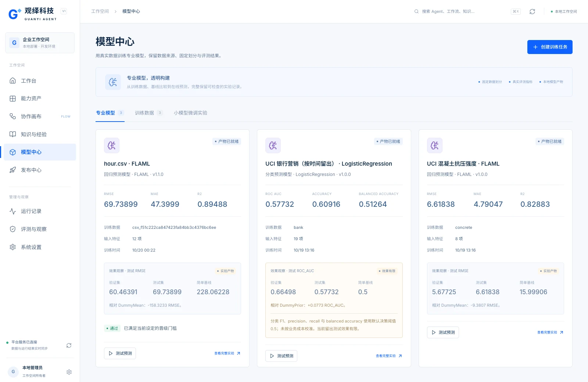
Task: Open 查看完整实验 for LogisticRegression model
Action: [389, 356]
